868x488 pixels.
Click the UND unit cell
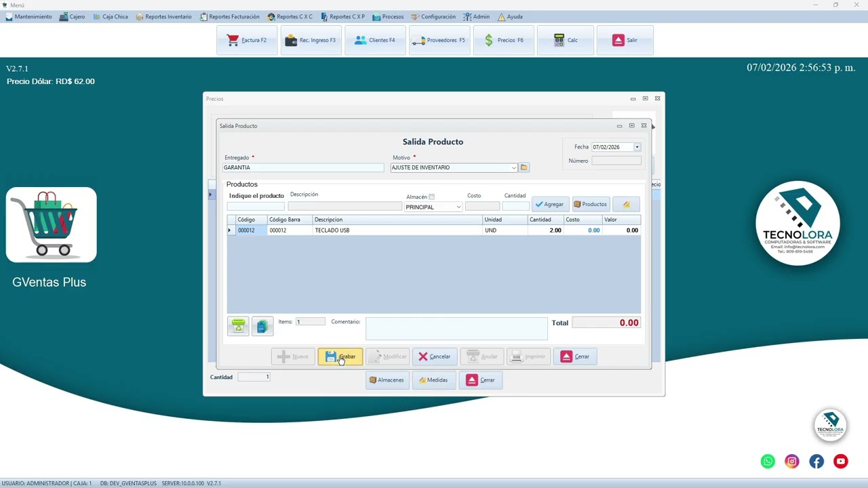click(x=505, y=230)
